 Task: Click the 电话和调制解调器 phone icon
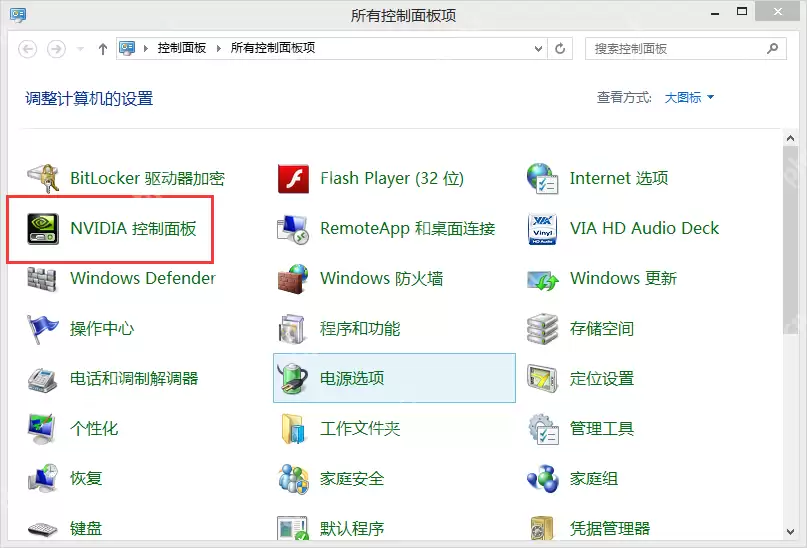42,379
